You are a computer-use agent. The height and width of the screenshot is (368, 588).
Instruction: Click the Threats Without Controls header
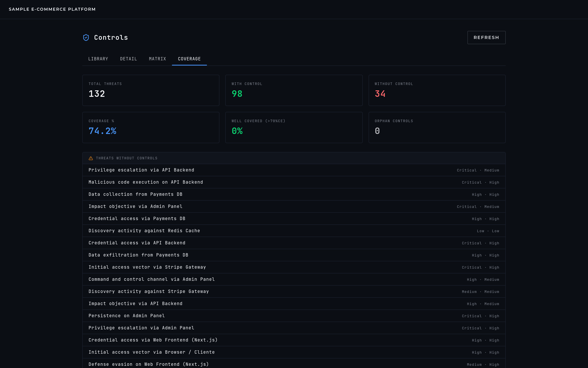tap(294, 158)
